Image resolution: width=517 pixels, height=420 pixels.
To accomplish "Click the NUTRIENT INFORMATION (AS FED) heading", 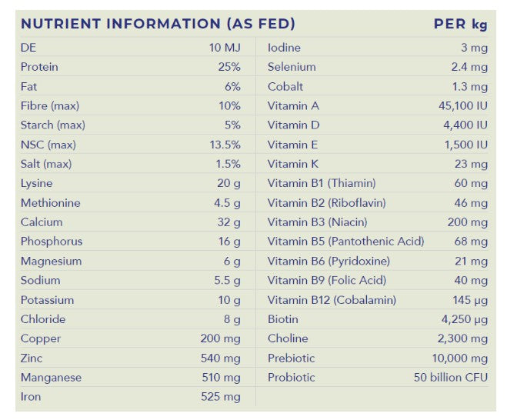I will click(x=158, y=24).
